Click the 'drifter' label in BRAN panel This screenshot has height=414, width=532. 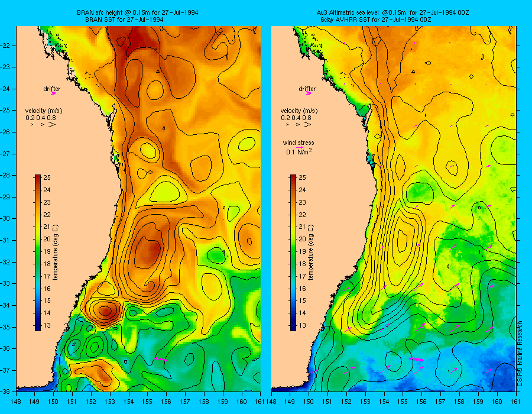52,89
